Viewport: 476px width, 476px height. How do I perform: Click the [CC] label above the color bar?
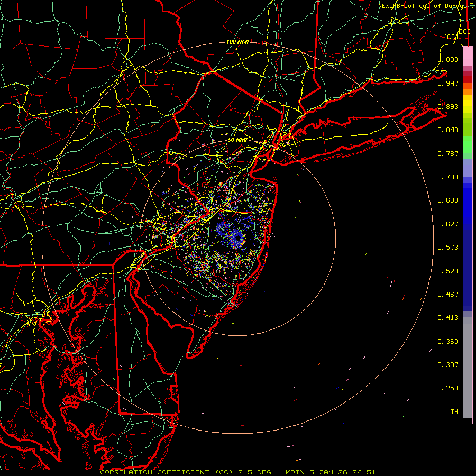[x=451, y=36]
